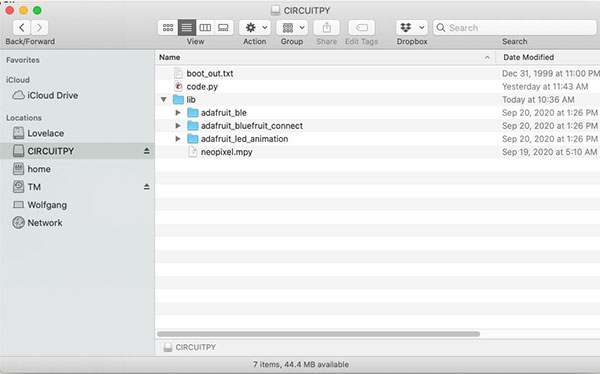Screen dimensions: 600x374
Task: Click the Sep 19, 2020 modified date
Action: [549, 152]
